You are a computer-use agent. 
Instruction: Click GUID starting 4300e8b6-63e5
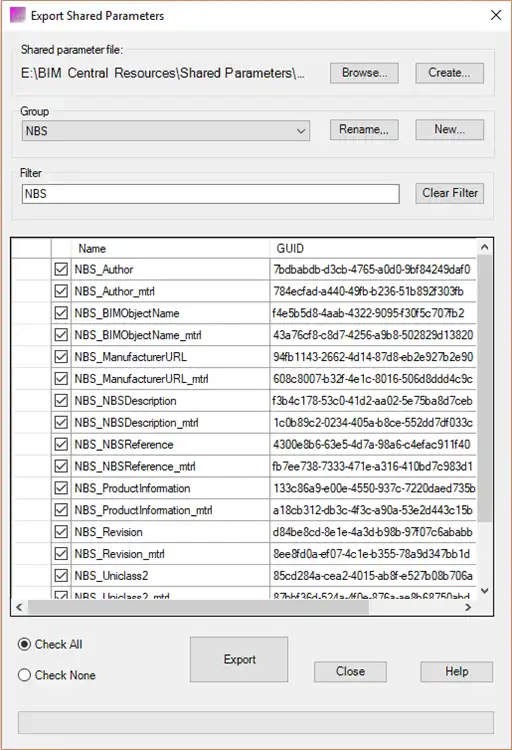(372, 444)
